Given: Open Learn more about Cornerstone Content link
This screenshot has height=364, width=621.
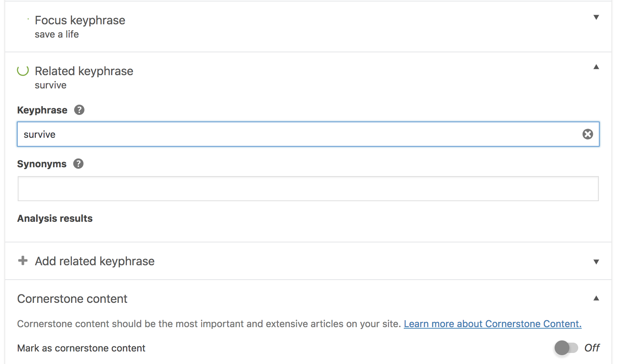Looking at the screenshot, I should 492,324.
